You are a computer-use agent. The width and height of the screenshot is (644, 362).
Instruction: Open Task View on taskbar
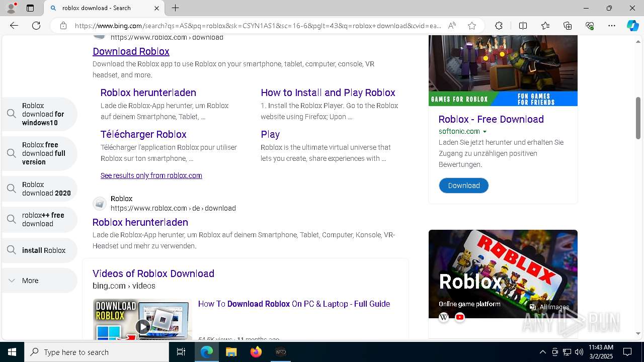181,352
